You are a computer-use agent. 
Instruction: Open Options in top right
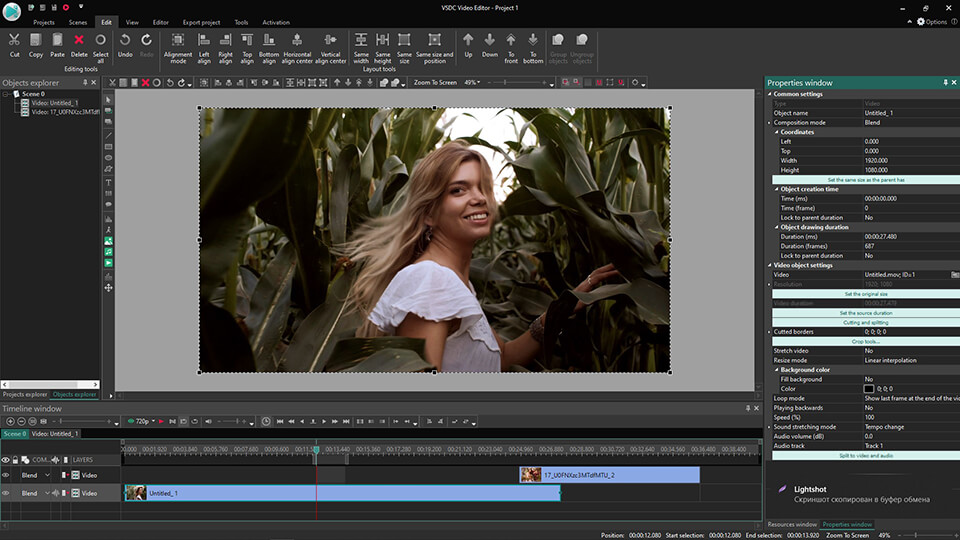(932, 21)
